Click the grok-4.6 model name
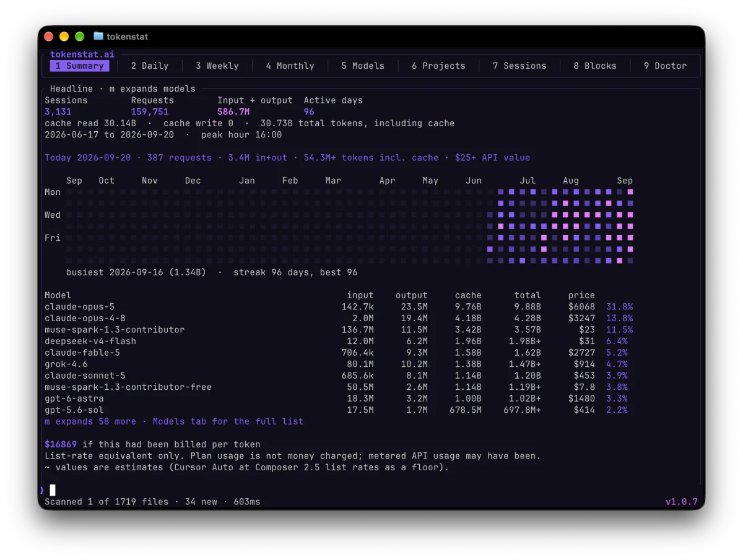The height and width of the screenshot is (560, 743). point(66,364)
